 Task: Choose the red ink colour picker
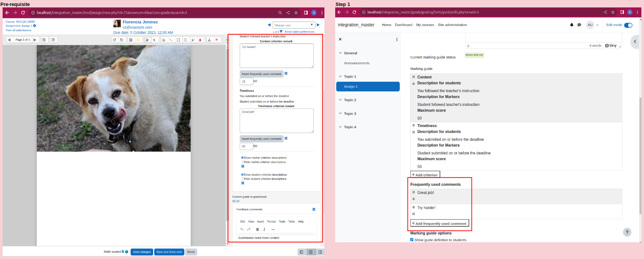200,40
